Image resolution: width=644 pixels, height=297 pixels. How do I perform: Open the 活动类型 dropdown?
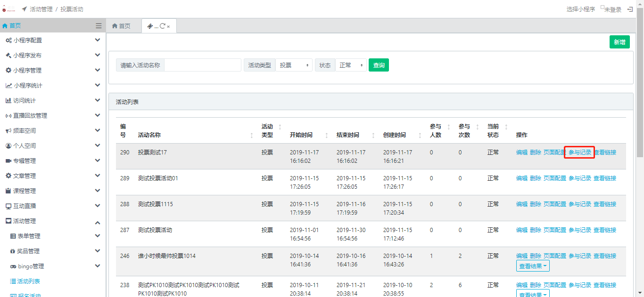coord(294,65)
